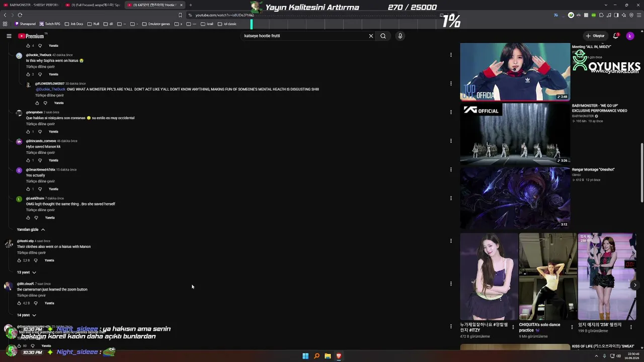This screenshot has height=362, width=644.
Task: Dislike the @Duckie_TheDuck comment
Action: click(x=40, y=74)
